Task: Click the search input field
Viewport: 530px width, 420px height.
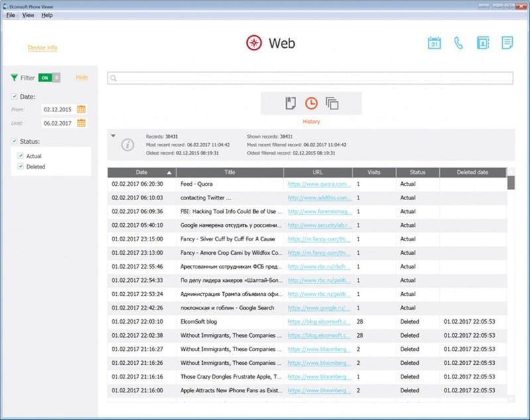Action: pyautogui.click(x=311, y=78)
